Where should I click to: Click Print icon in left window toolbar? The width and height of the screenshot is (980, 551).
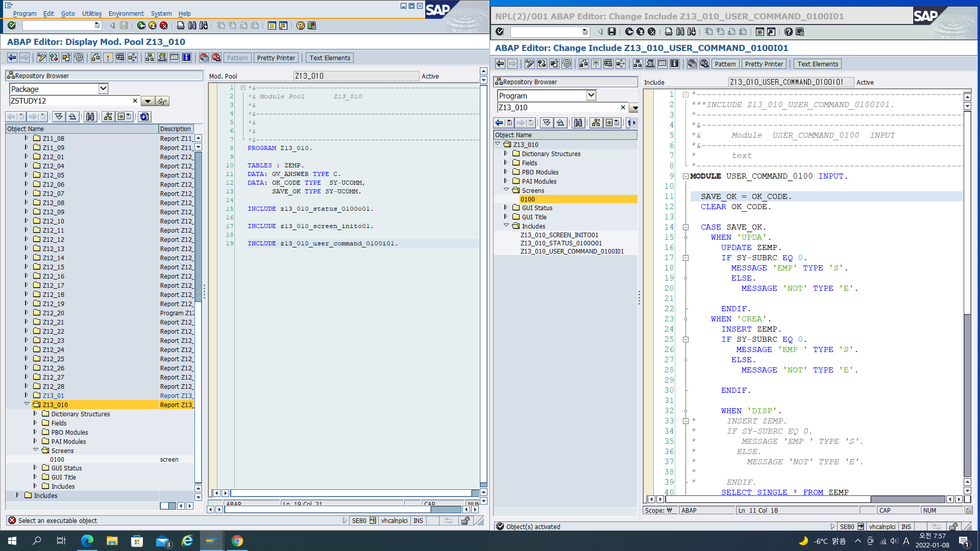click(181, 26)
